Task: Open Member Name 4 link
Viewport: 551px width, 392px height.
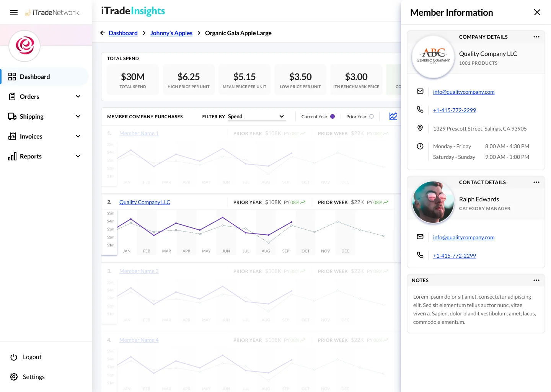Action: pyautogui.click(x=139, y=340)
